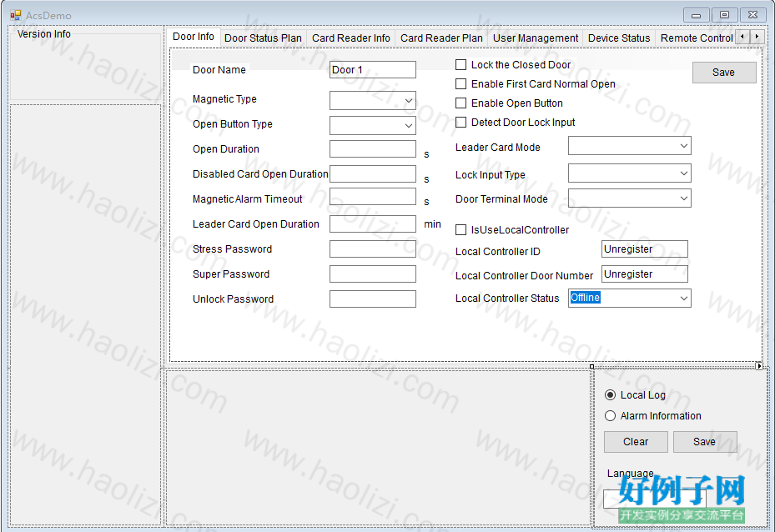Select the Local Log radio button
This screenshot has width=775, height=532.
coord(611,395)
